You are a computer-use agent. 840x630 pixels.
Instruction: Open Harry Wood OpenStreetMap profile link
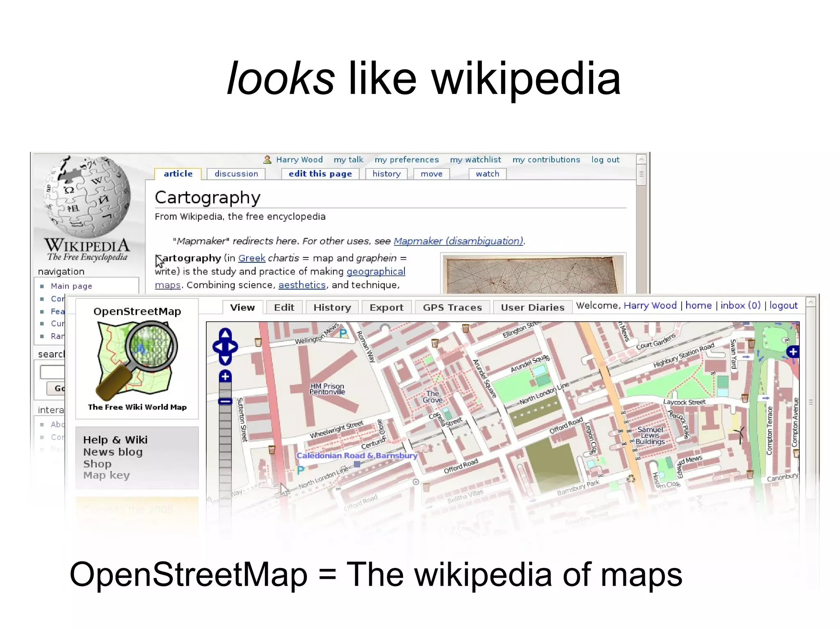650,305
